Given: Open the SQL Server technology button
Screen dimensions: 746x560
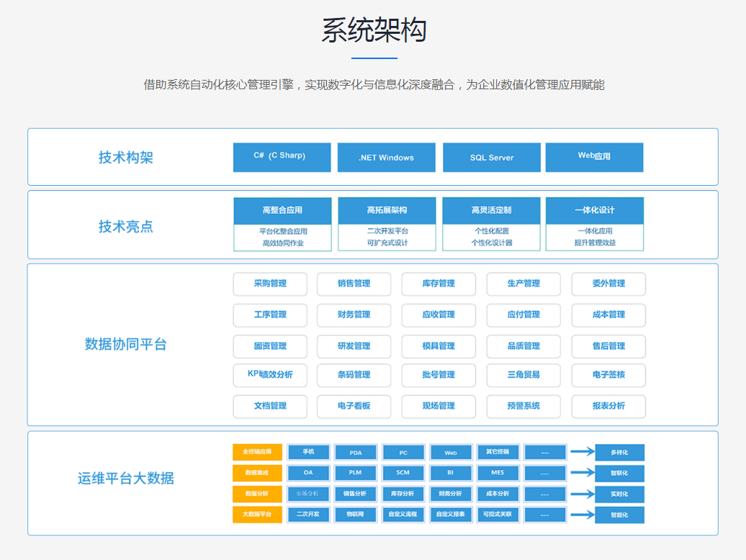Looking at the screenshot, I should point(491,157).
